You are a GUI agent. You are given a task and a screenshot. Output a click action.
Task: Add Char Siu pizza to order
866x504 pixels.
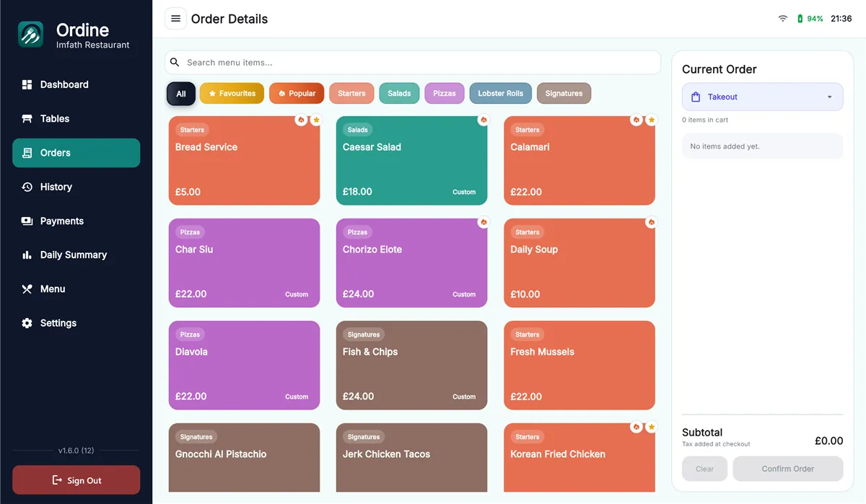click(244, 263)
